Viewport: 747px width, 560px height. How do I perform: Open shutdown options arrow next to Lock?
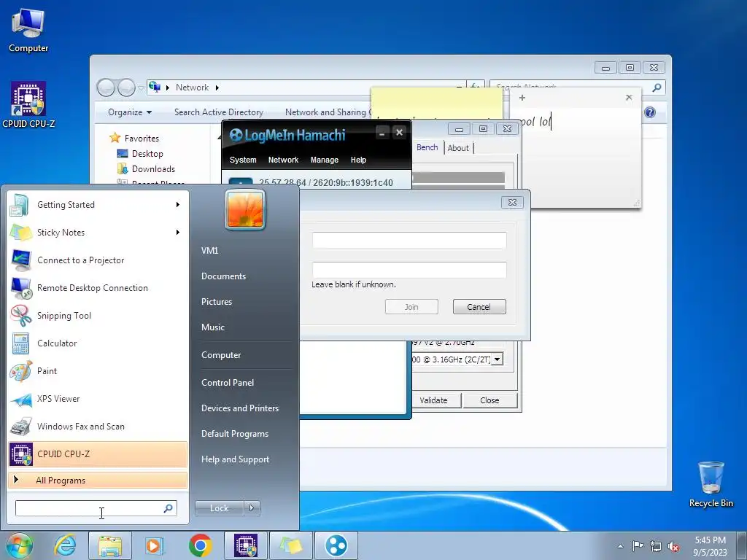click(x=252, y=508)
